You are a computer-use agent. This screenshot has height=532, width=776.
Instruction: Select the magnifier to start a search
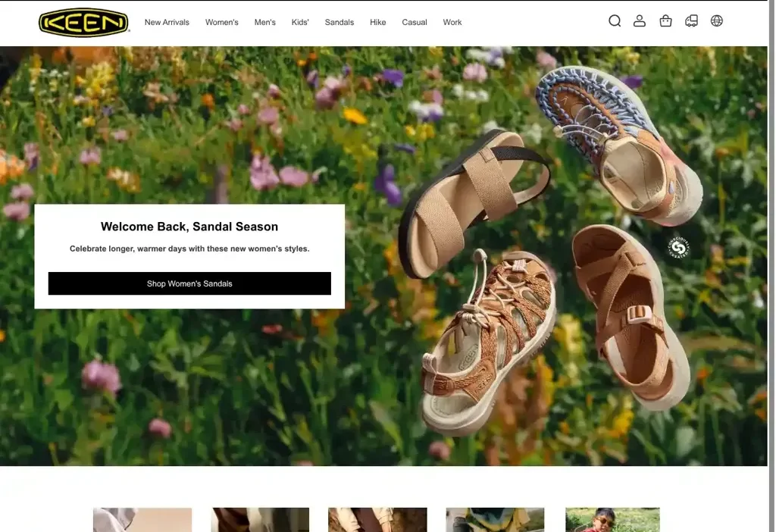615,20
